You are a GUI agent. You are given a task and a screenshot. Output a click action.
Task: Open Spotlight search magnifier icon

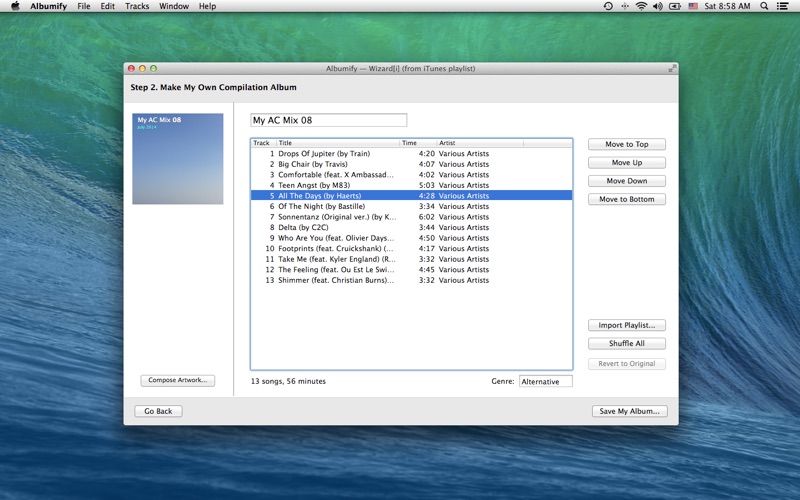[764, 6]
